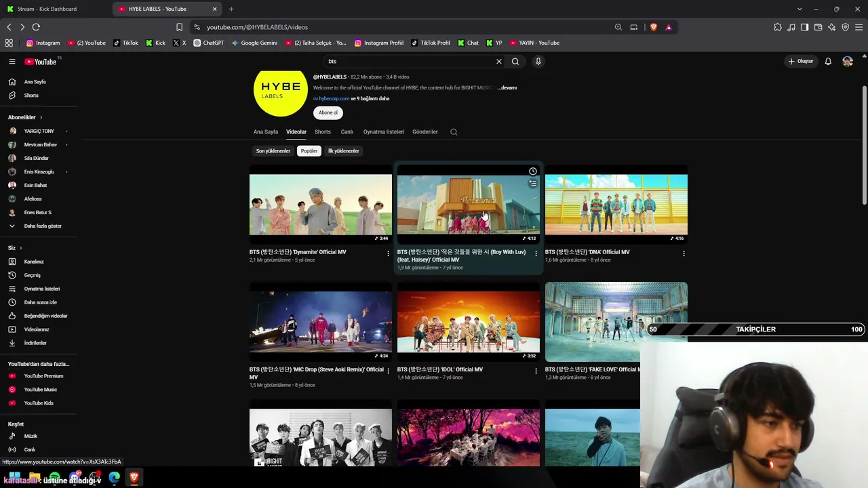The image size is (868, 488).
Task: Open Brave Wallet icon
Action: (x=818, y=27)
